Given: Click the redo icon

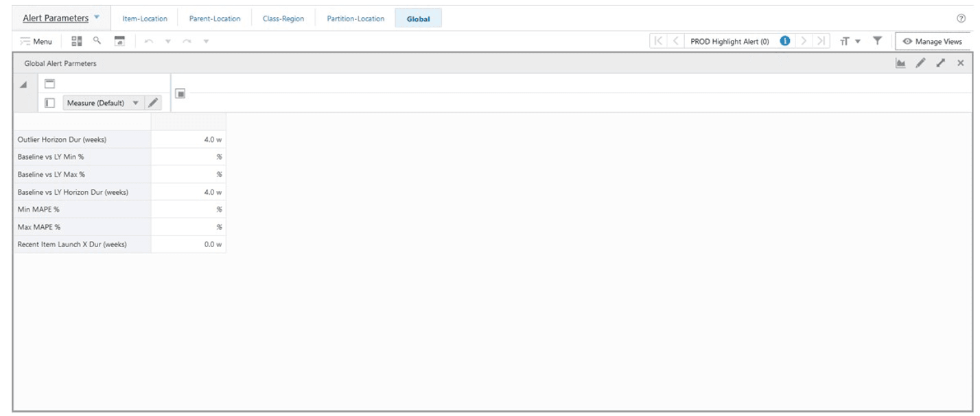Looking at the screenshot, I should pyautogui.click(x=187, y=41).
